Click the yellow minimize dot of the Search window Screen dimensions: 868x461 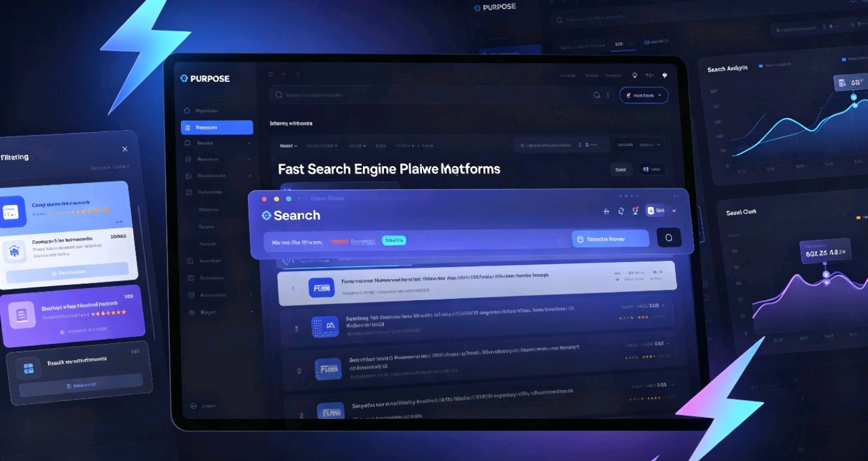click(x=277, y=199)
